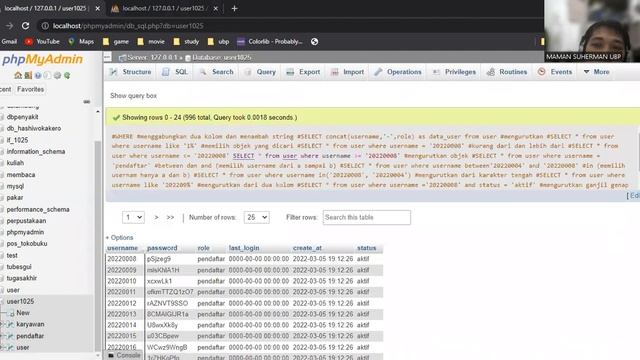Click the browser reload icon

(x=25, y=26)
